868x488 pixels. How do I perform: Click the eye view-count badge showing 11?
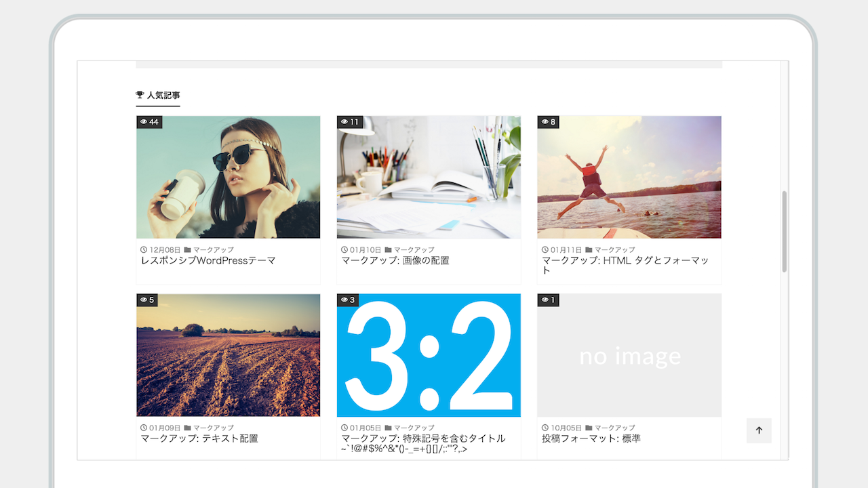pyautogui.click(x=350, y=122)
